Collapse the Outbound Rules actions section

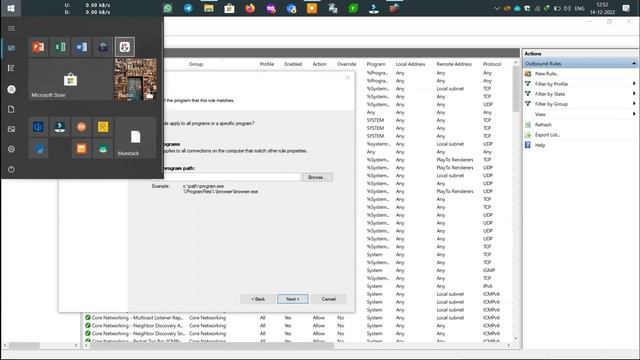click(633, 64)
